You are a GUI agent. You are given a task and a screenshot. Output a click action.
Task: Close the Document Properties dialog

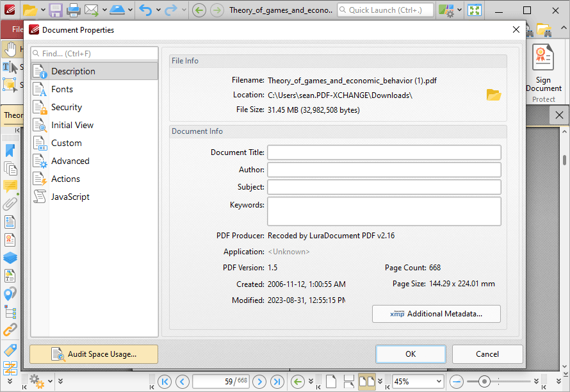[516, 30]
